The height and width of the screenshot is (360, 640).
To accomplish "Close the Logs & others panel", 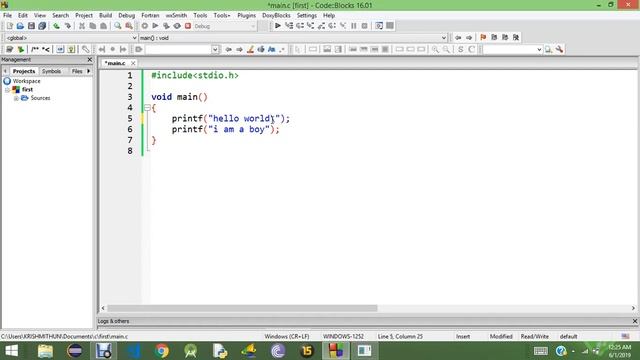I will (635, 321).
